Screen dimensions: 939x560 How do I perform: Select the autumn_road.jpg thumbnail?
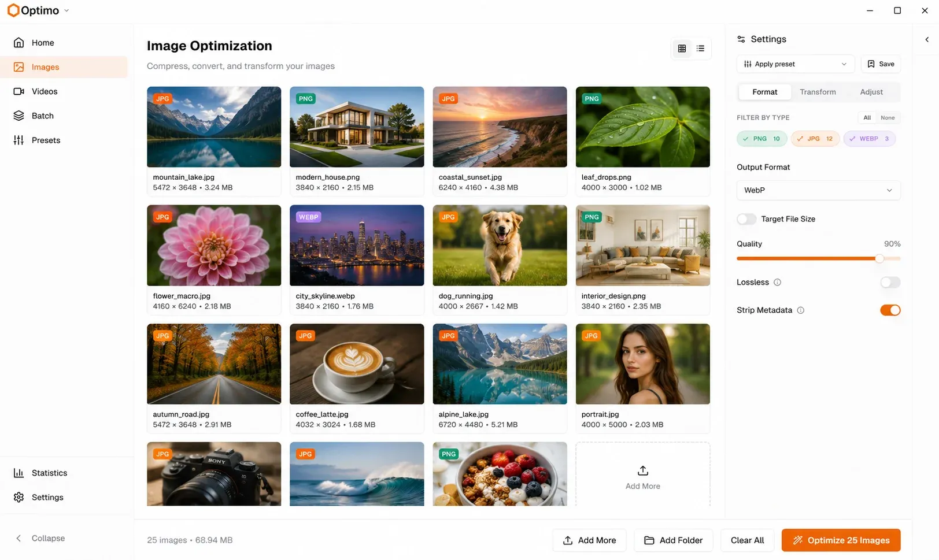[214, 364]
